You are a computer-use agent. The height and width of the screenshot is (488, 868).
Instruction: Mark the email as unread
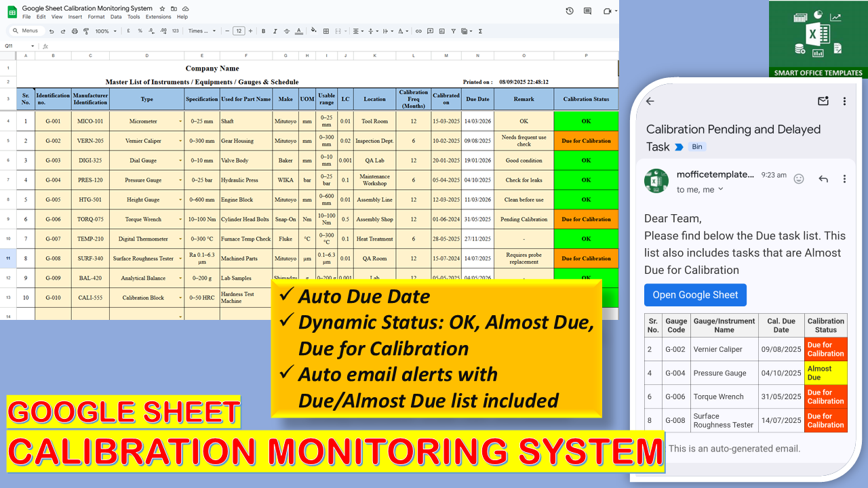click(823, 102)
